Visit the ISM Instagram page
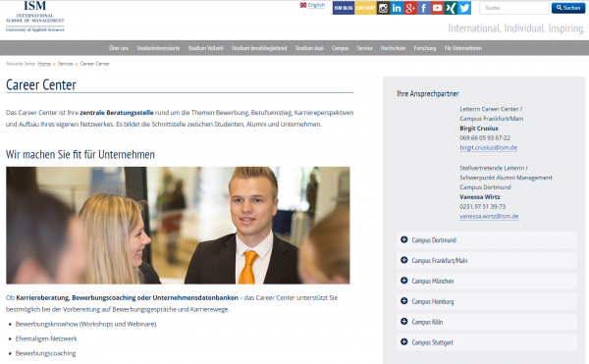The height and width of the screenshot is (364, 589). 383,8
